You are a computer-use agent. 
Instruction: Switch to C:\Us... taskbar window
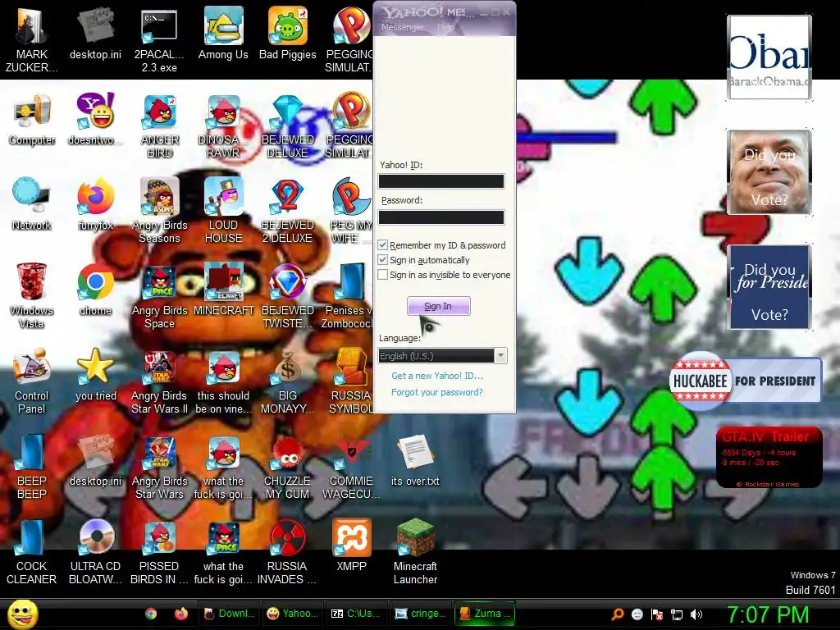point(355,614)
